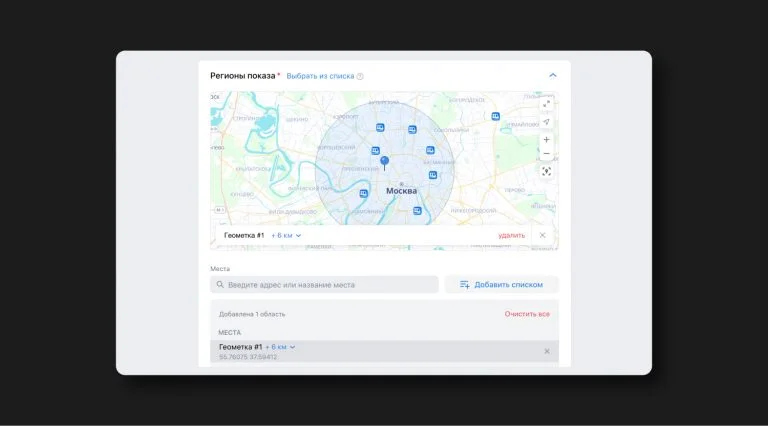Viewport: 768px width, 426px height.
Task: Click the Добавить списком button
Action: [x=502, y=284]
